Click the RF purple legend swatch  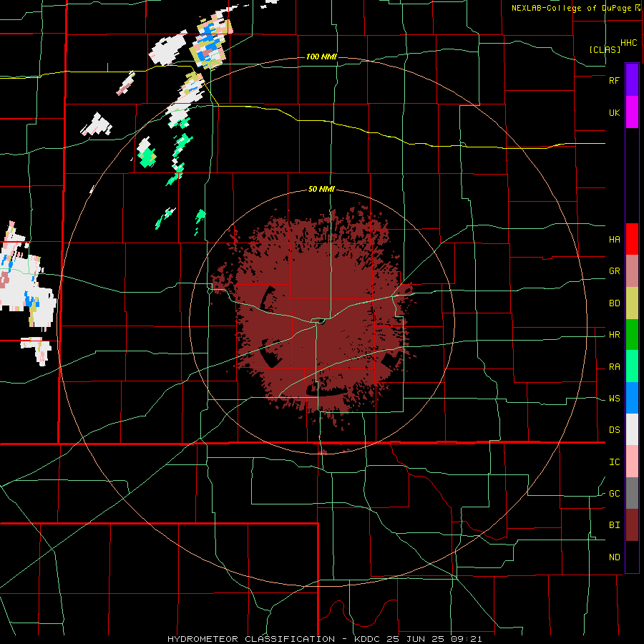tap(632, 80)
